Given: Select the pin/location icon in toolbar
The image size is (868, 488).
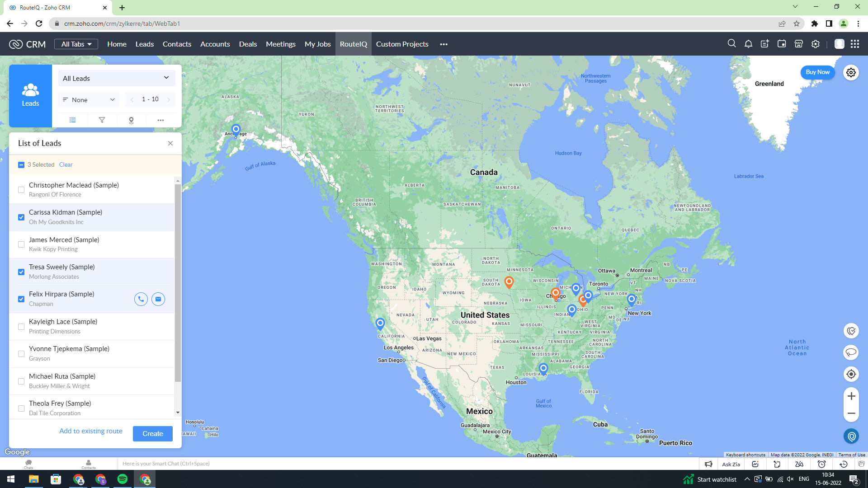Looking at the screenshot, I should [131, 120].
